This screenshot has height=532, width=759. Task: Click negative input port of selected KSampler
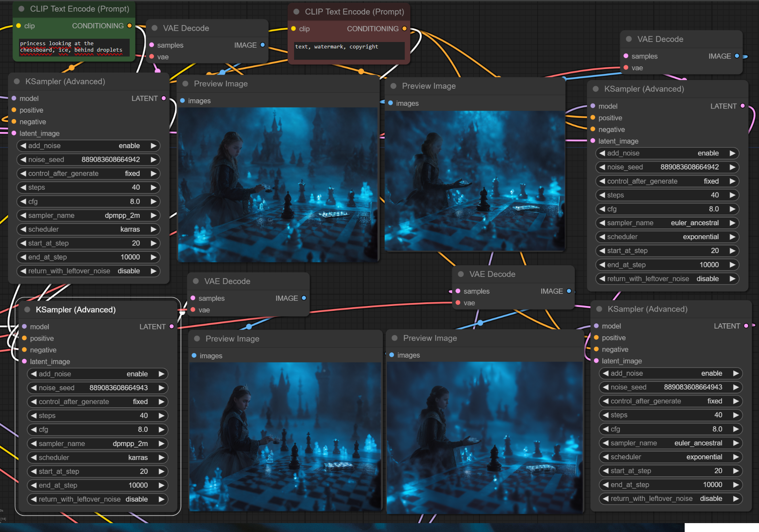(25, 350)
